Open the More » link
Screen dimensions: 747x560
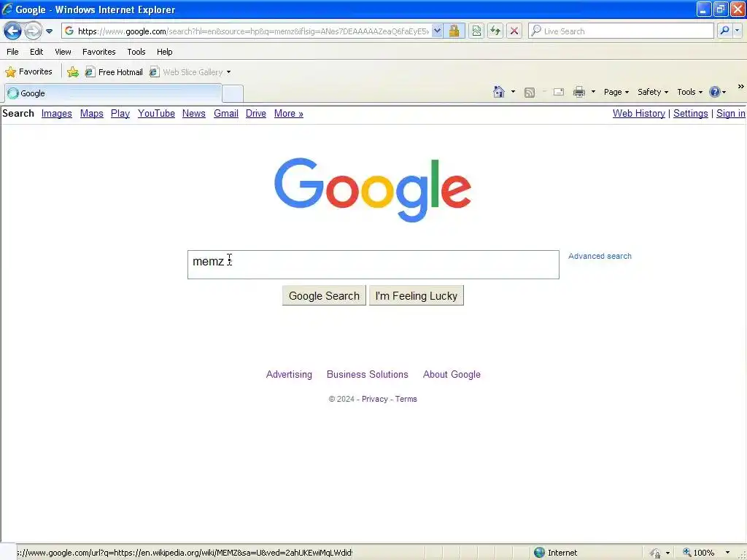[289, 113]
